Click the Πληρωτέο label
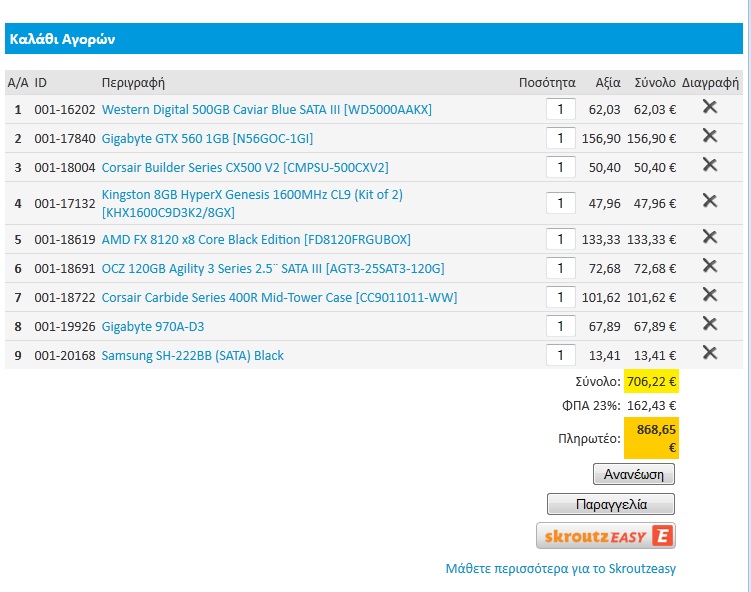 (589, 438)
